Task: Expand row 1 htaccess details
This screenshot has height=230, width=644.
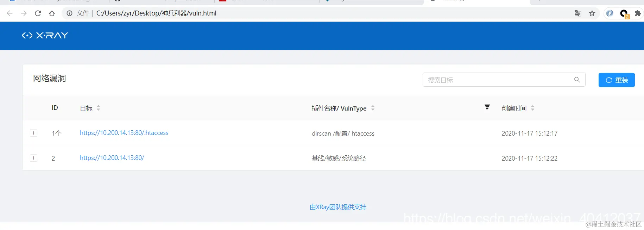Action: tap(33, 133)
